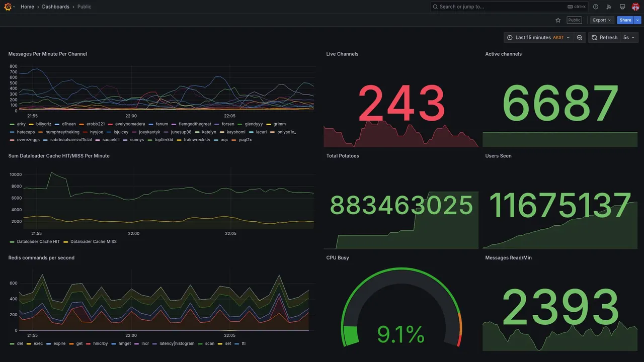Open the Dashboards breadcrumb
This screenshot has width=644, height=362.
56,7
